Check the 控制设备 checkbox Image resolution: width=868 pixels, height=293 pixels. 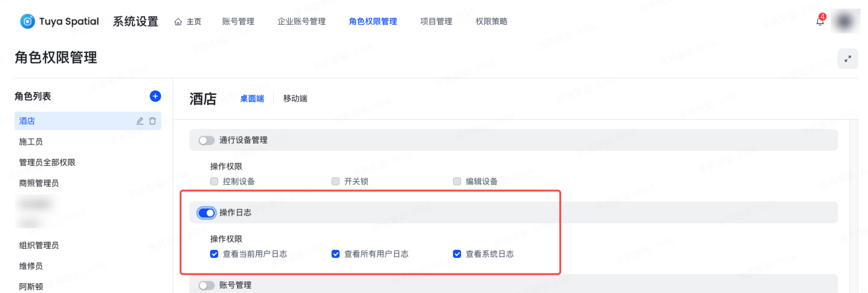point(214,181)
